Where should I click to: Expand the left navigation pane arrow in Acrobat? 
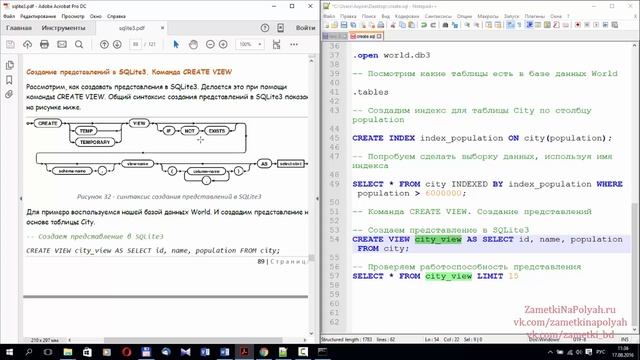[x=21, y=198]
